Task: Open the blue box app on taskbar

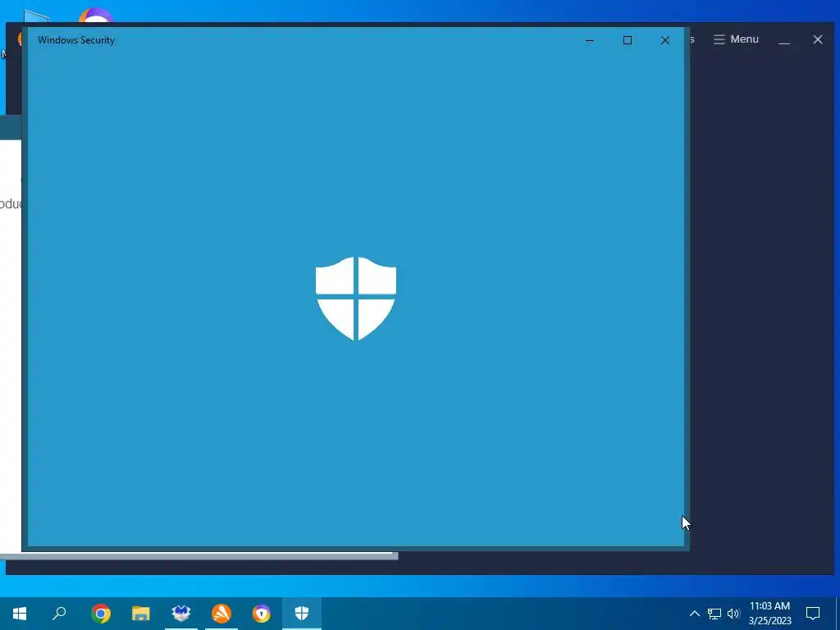Action: pyautogui.click(x=181, y=614)
